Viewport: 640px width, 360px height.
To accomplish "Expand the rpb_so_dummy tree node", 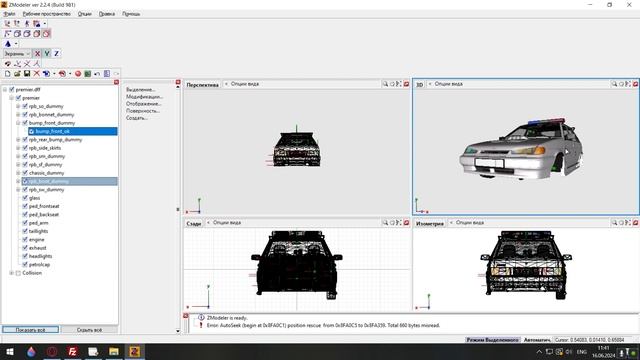I will click(x=18, y=106).
